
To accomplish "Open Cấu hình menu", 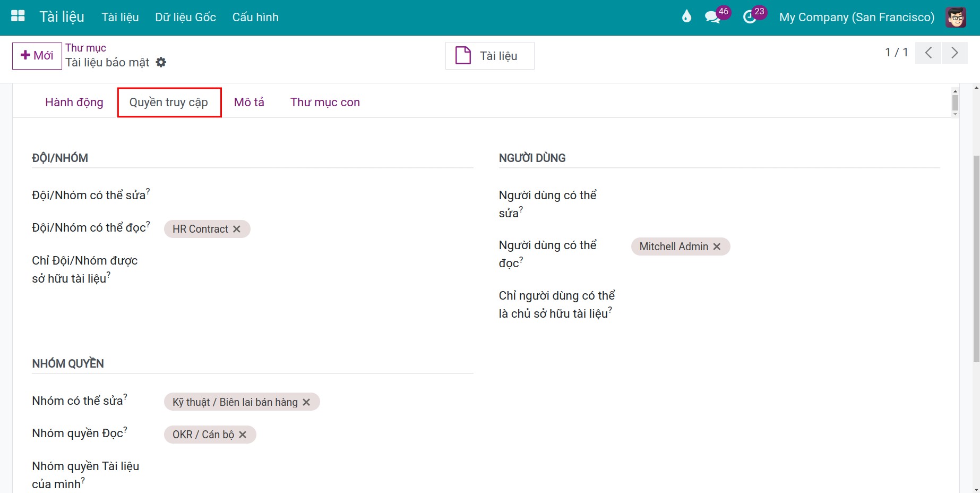I will click(255, 17).
